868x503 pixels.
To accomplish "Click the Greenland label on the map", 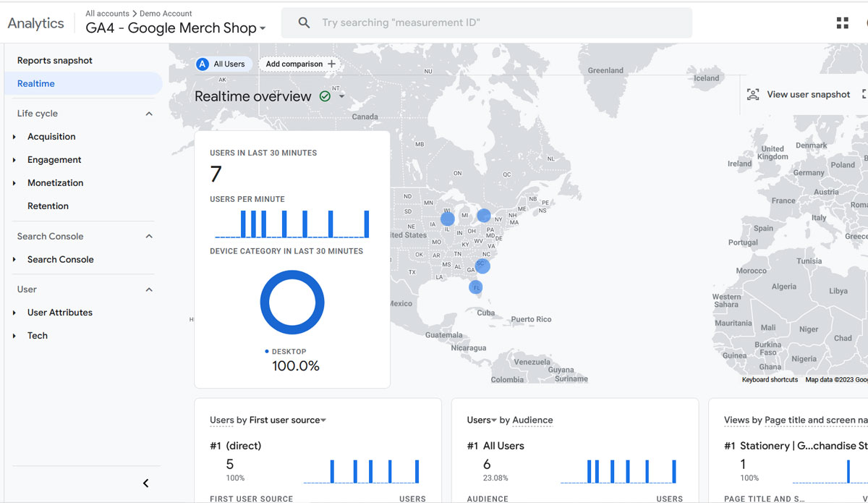I will 605,71.
